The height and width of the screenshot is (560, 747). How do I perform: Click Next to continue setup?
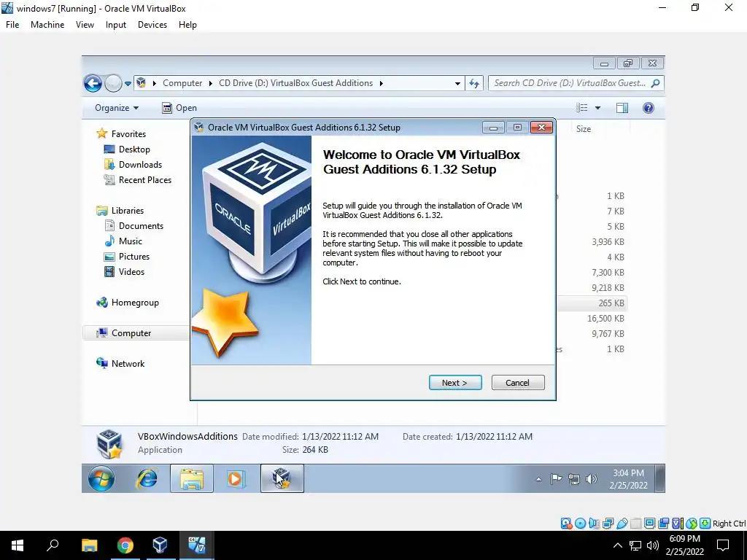tap(455, 383)
